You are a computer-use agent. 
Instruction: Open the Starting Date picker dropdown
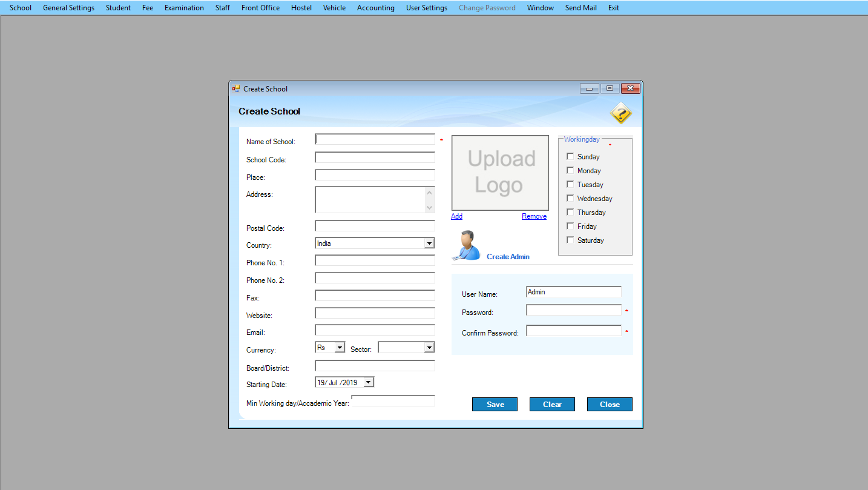[368, 383]
